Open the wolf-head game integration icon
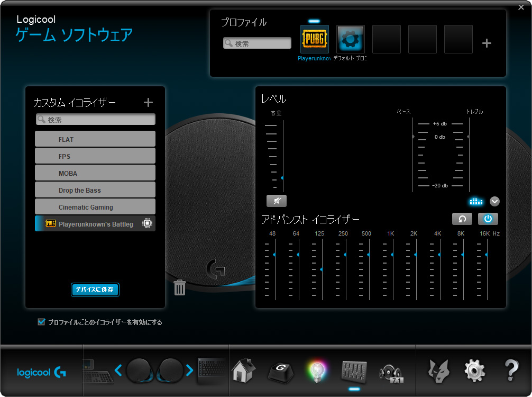This screenshot has width=532, height=397. [x=439, y=371]
